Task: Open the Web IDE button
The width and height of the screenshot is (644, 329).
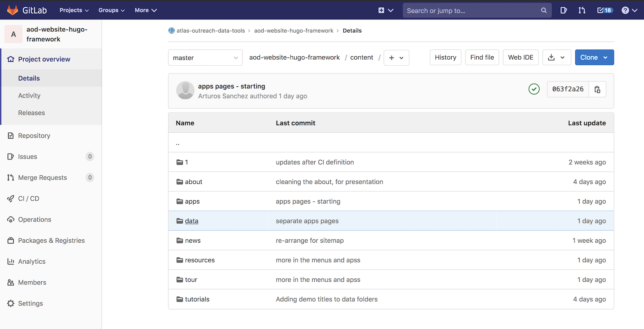Action: click(521, 58)
